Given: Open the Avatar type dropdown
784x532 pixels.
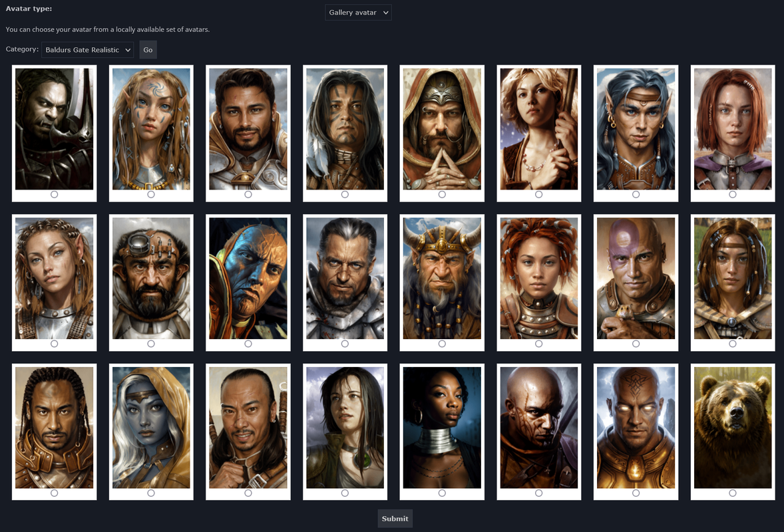Looking at the screenshot, I should 358,13.
